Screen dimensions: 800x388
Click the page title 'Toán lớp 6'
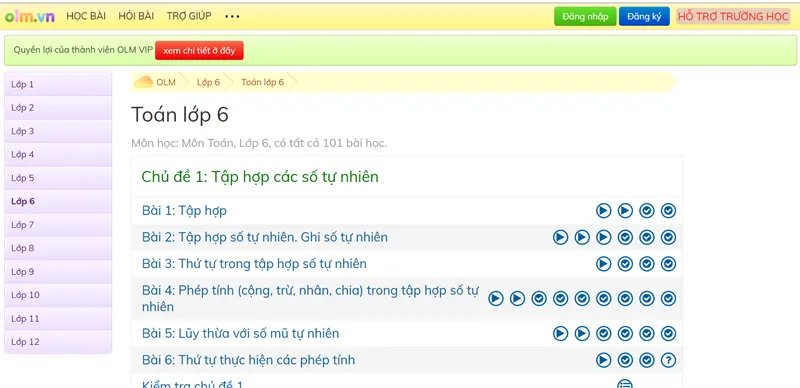(180, 114)
